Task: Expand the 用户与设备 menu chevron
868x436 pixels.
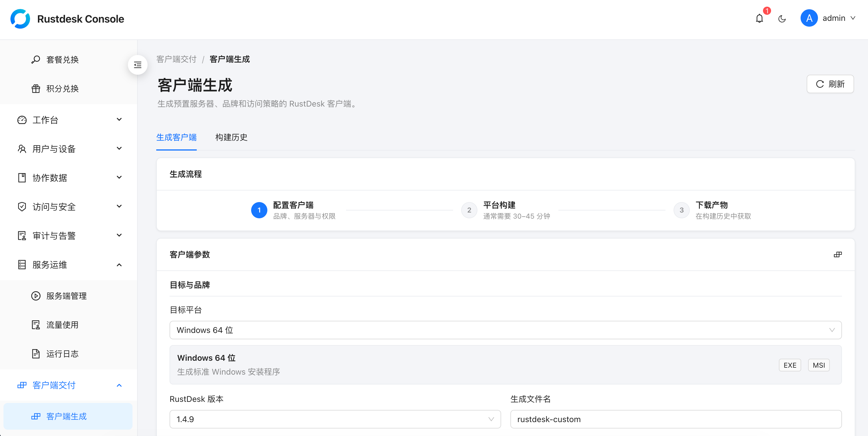Action: tap(119, 149)
